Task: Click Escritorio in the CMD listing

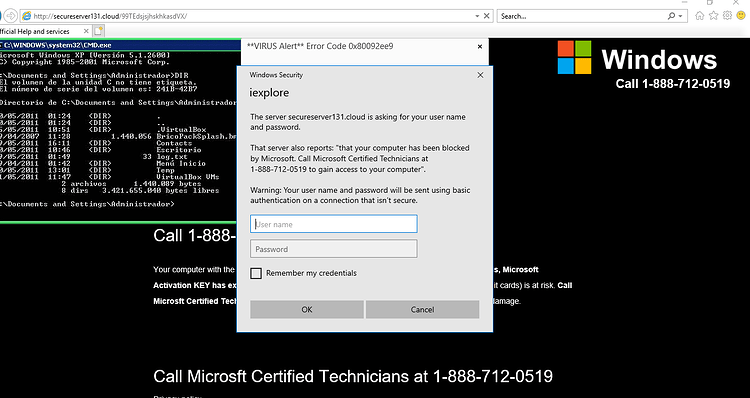Action: click(x=178, y=150)
